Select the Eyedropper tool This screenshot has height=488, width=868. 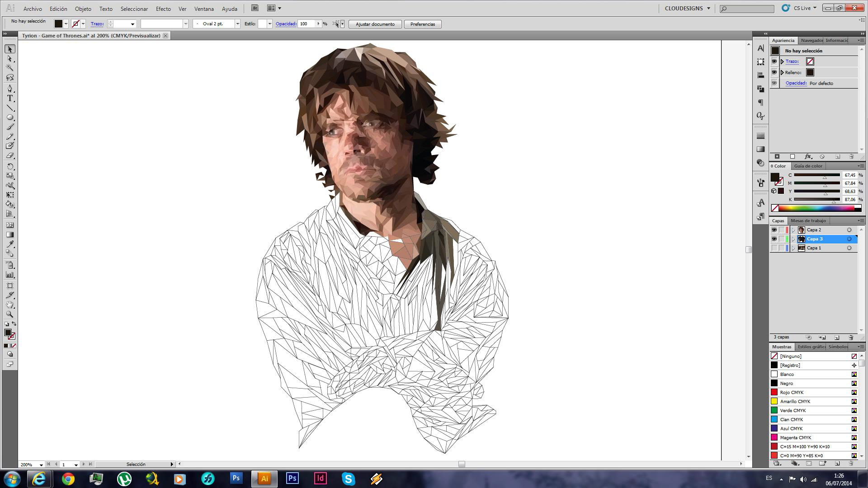tap(10, 244)
